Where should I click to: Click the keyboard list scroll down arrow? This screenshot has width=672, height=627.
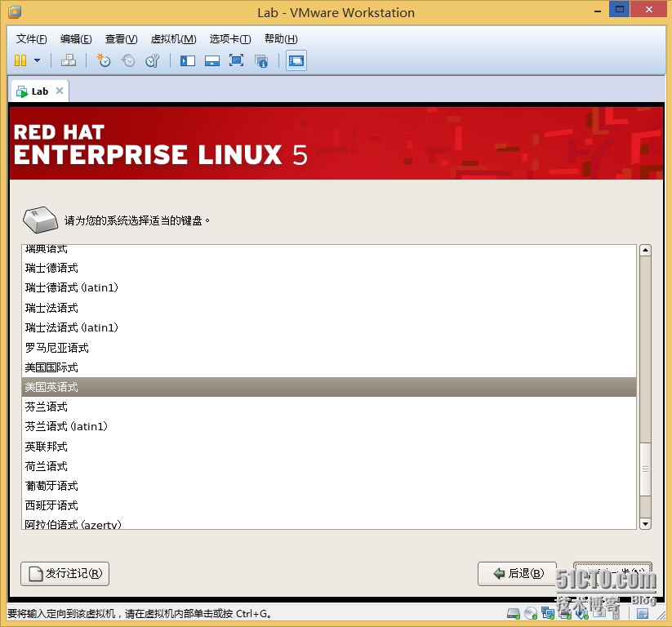pos(645,523)
